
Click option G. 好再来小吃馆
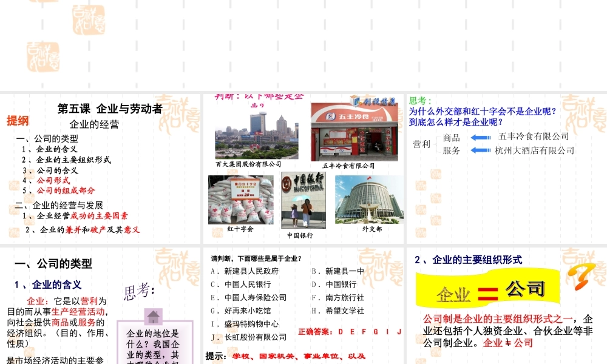(241, 311)
